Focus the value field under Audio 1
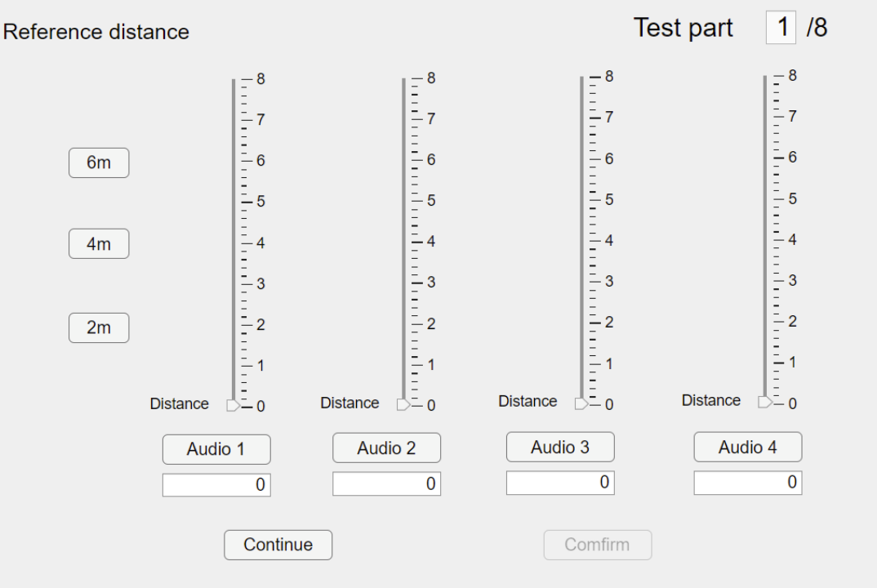 pos(216,485)
